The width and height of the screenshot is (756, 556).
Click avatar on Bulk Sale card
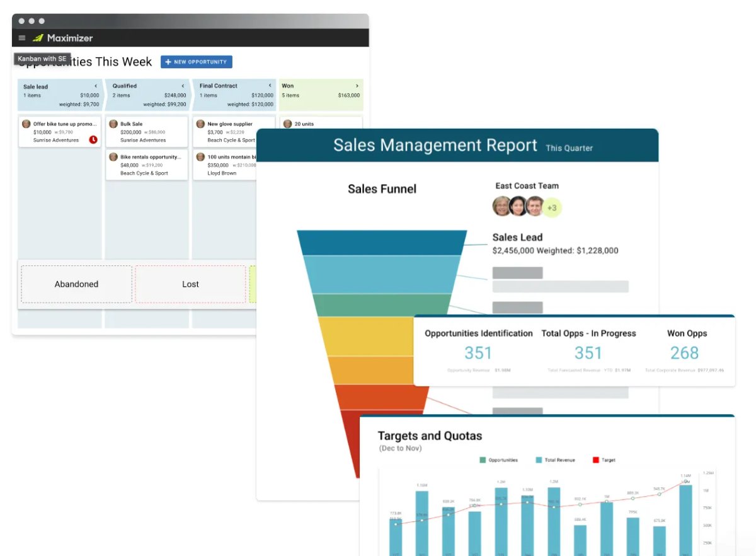point(113,124)
